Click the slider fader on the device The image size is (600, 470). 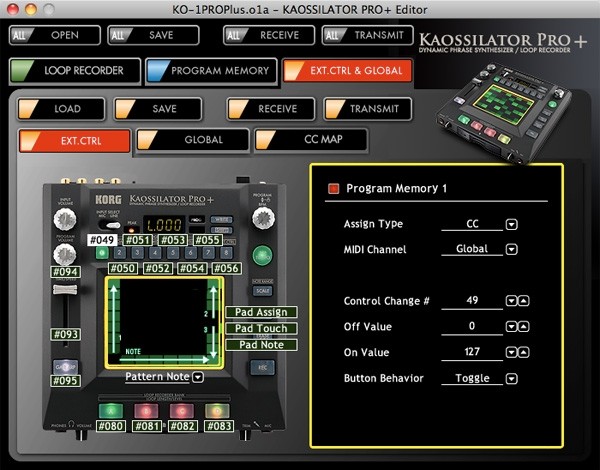point(65,290)
